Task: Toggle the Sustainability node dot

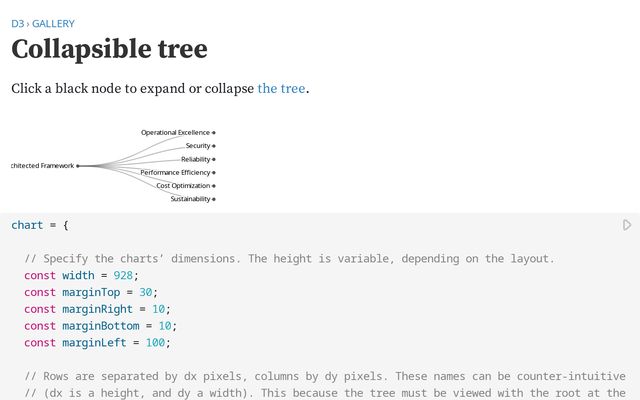Action: [x=214, y=199]
